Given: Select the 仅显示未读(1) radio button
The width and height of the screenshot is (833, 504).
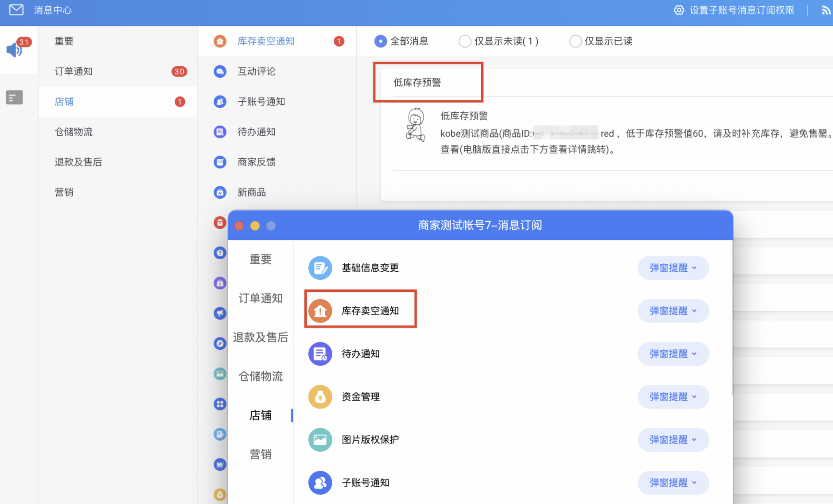Looking at the screenshot, I should 465,41.
